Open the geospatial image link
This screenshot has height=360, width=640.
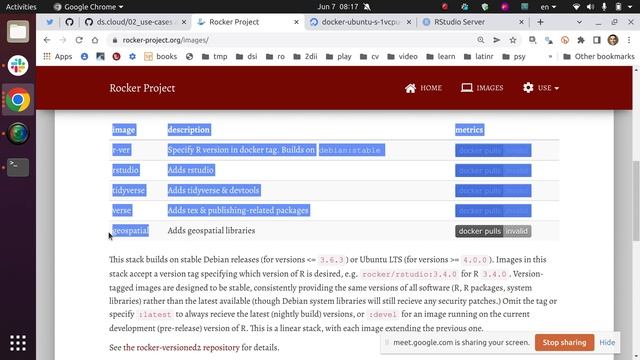coord(131,231)
